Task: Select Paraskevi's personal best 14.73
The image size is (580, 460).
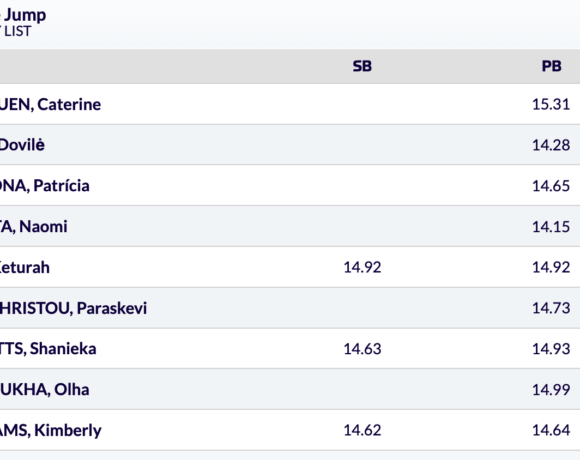Action: (551, 308)
